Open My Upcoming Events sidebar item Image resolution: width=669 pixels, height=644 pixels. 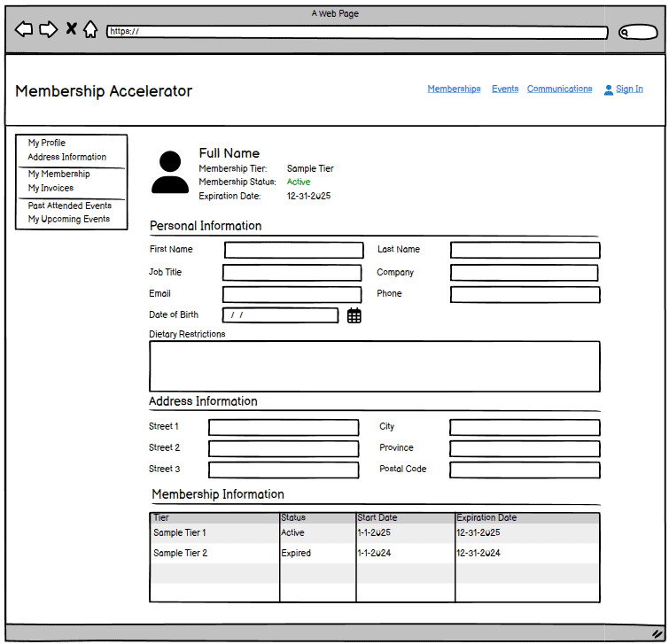(68, 219)
